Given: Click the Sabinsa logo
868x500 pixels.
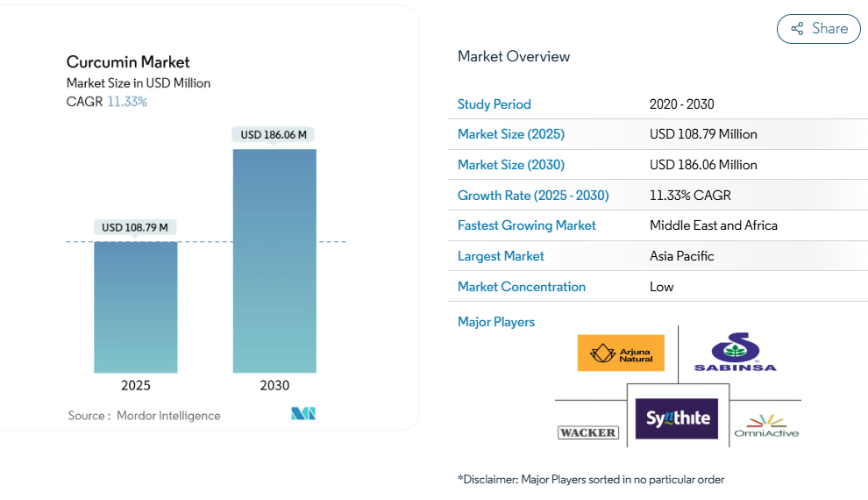Looking at the screenshot, I should 735,353.
